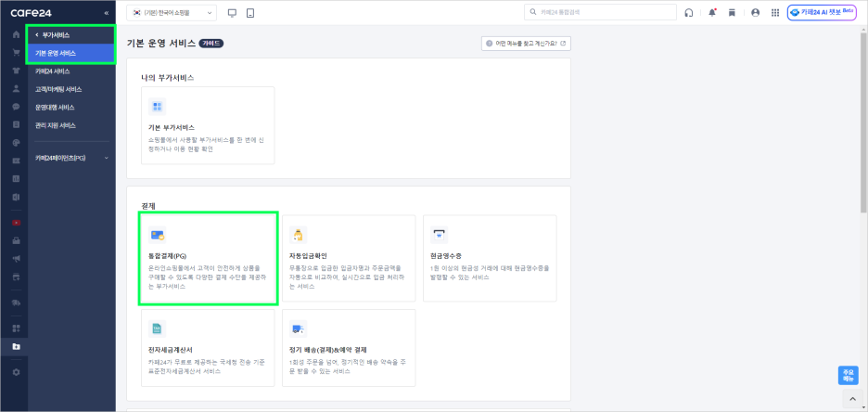
Task: Click the 자동입금확인 card icon
Action: click(x=299, y=235)
